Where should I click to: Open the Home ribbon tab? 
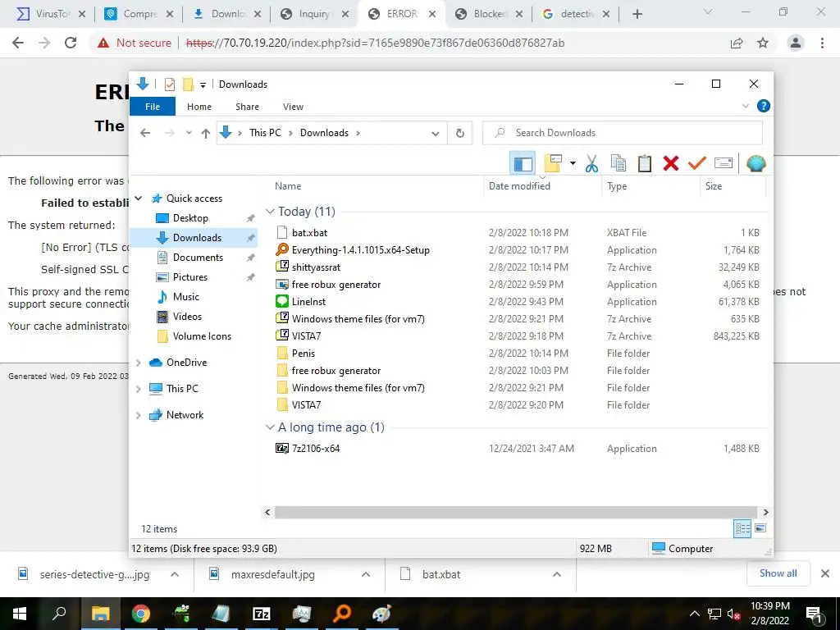tap(199, 107)
